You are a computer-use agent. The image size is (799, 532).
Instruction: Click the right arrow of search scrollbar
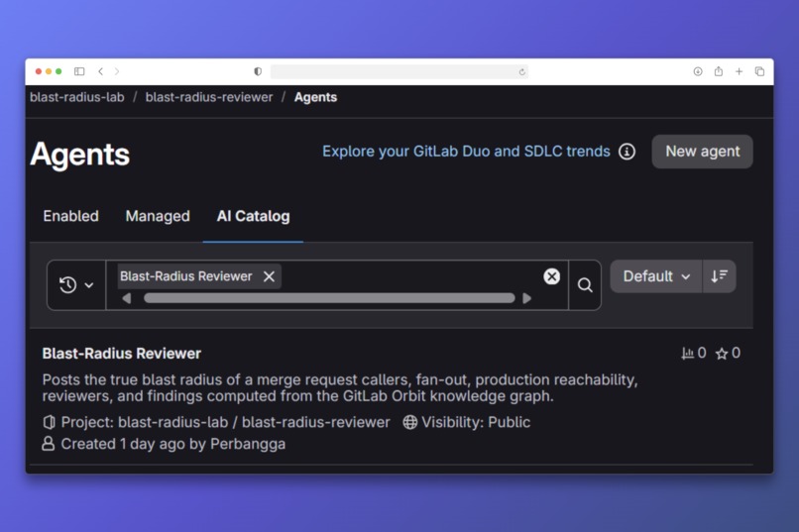[527, 298]
